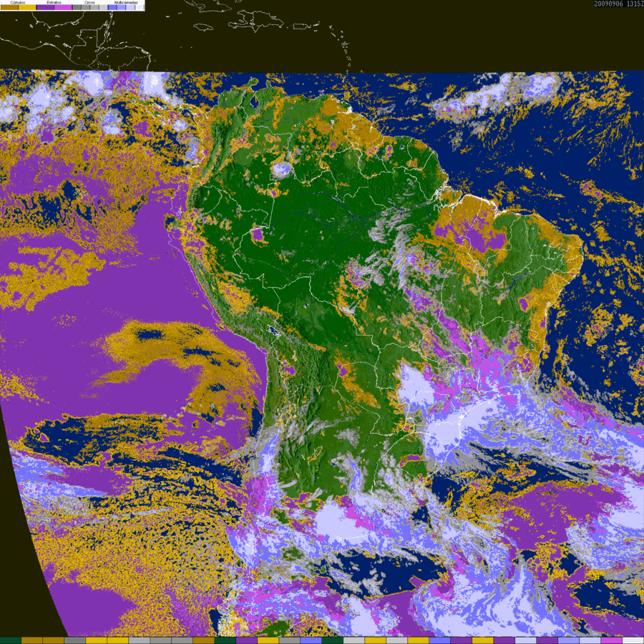This screenshot has height=644, width=644.
Task: Click the small white cloud over northern Amazon
Action: [x=282, y=169]
